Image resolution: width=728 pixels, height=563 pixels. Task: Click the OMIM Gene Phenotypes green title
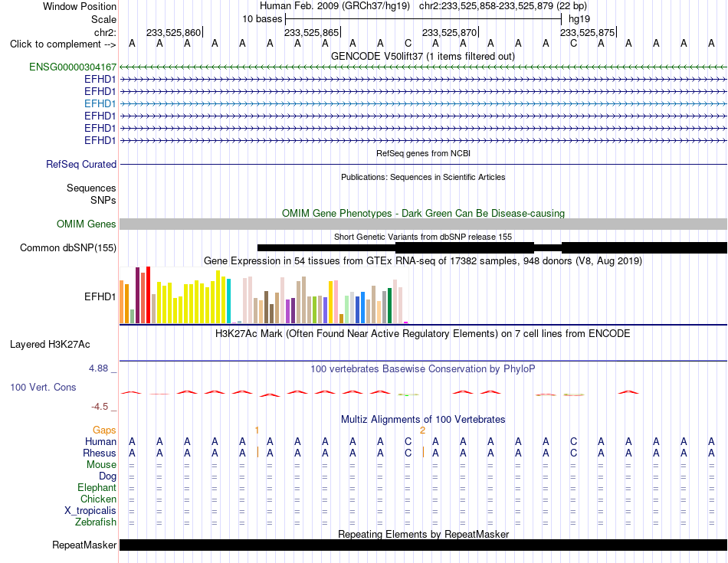[423, 213]
